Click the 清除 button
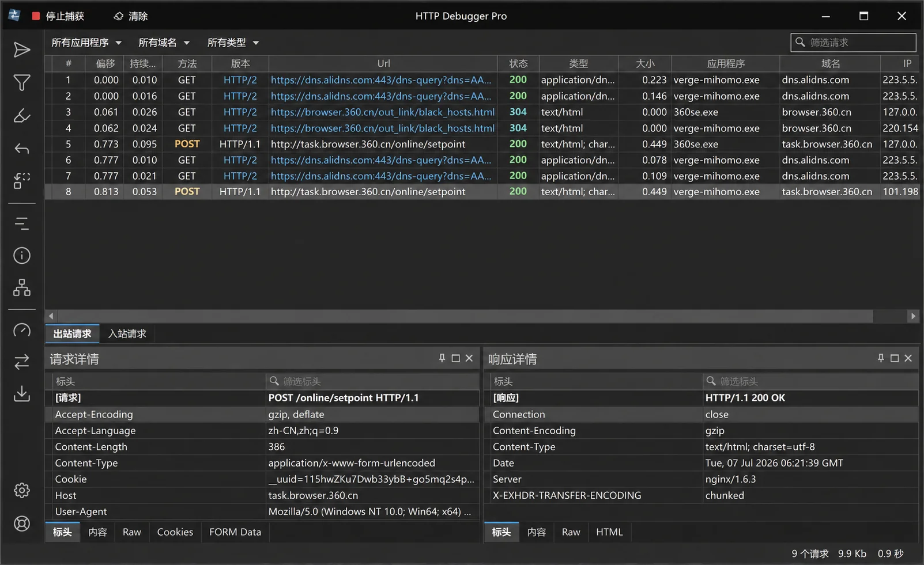Image resolution: width=924 pixels, height=565 pixels. pos(131,16)
